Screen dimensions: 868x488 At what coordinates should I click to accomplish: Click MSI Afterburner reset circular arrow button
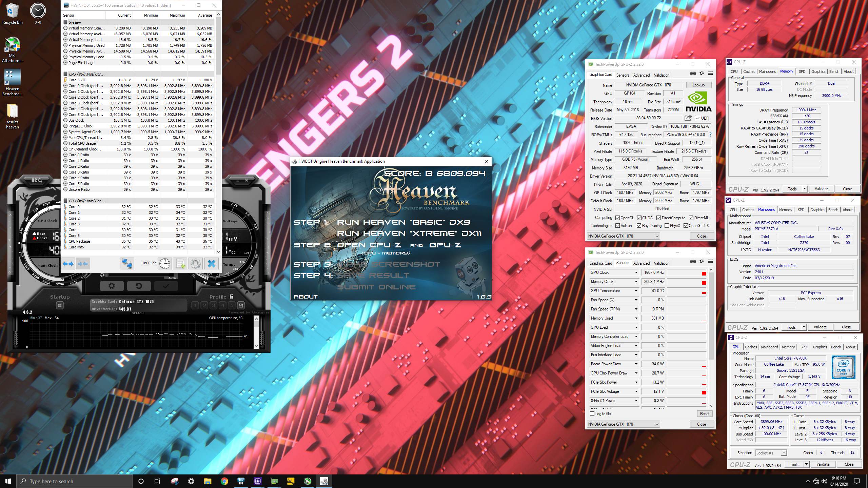[139, 286]
